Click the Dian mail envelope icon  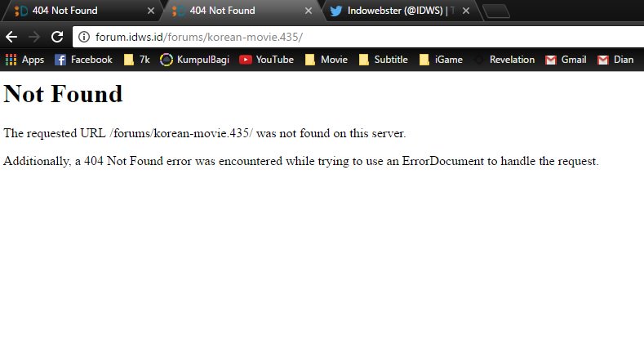click(x=603, y=60)
